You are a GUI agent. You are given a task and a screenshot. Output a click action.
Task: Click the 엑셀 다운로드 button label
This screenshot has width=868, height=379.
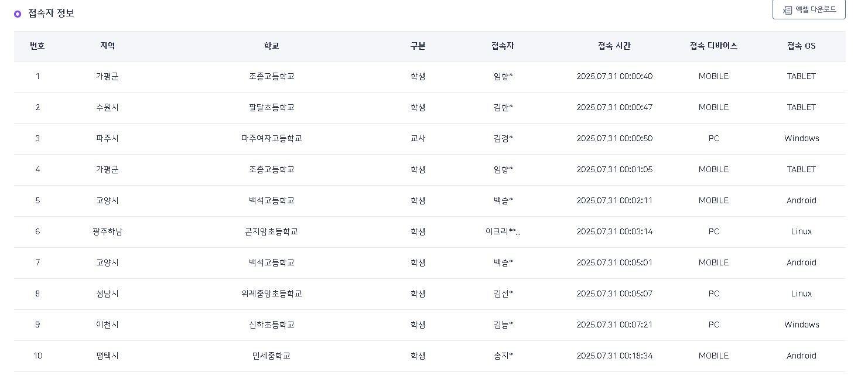click(816, 10)
